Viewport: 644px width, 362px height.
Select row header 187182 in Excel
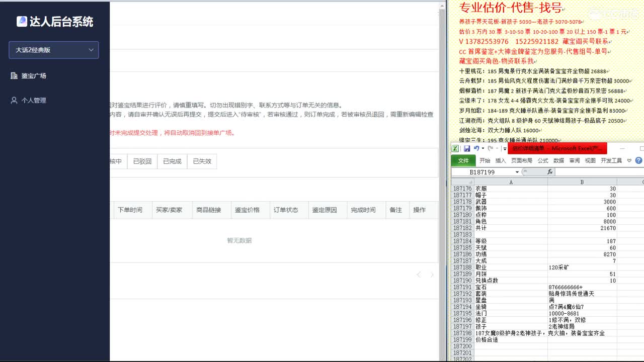[x=462, y=228]
